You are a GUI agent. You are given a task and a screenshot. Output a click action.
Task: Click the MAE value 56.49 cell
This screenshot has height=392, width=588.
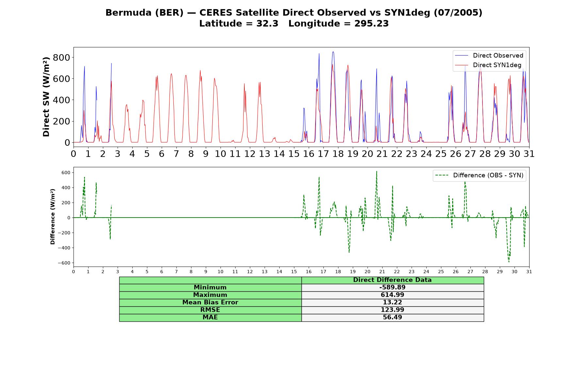[392, 318]
